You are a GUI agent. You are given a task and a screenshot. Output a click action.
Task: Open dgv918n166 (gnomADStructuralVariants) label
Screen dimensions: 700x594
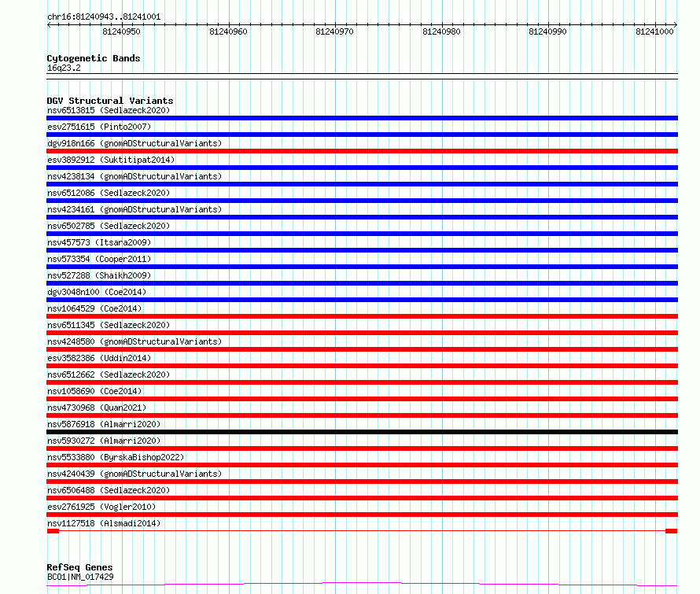coord(134,143)
